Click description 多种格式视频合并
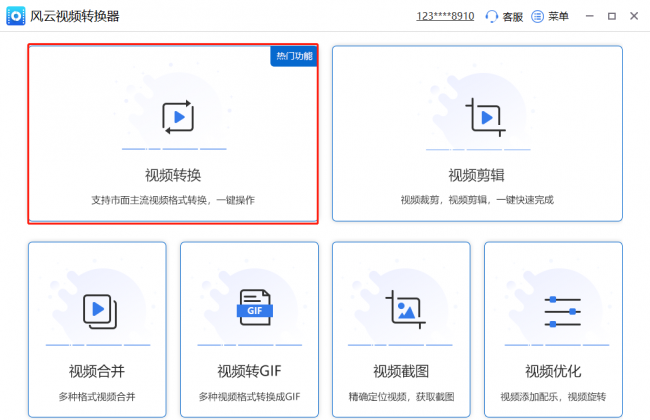 97,397
